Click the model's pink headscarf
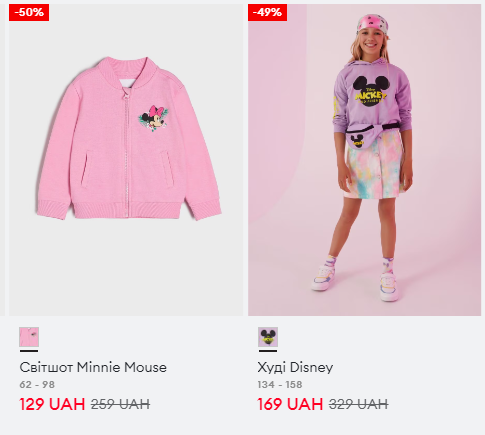 tap(373, 23)
